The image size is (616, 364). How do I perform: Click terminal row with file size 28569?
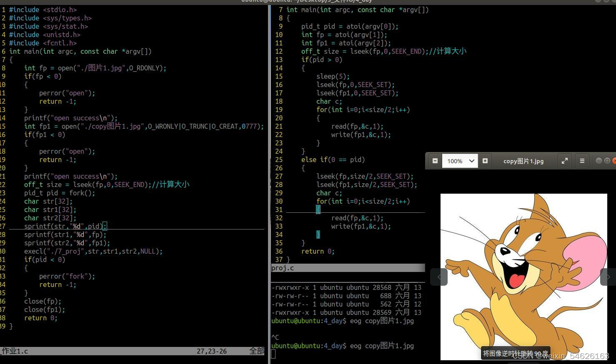[x=346, y=312]
